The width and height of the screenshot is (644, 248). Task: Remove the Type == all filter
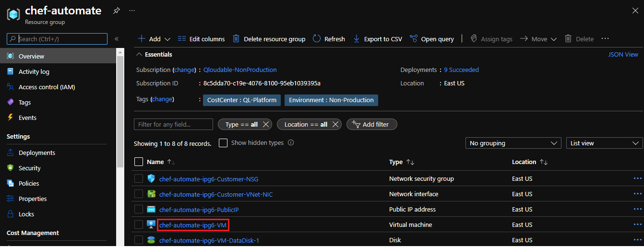[x=266, y=124]
